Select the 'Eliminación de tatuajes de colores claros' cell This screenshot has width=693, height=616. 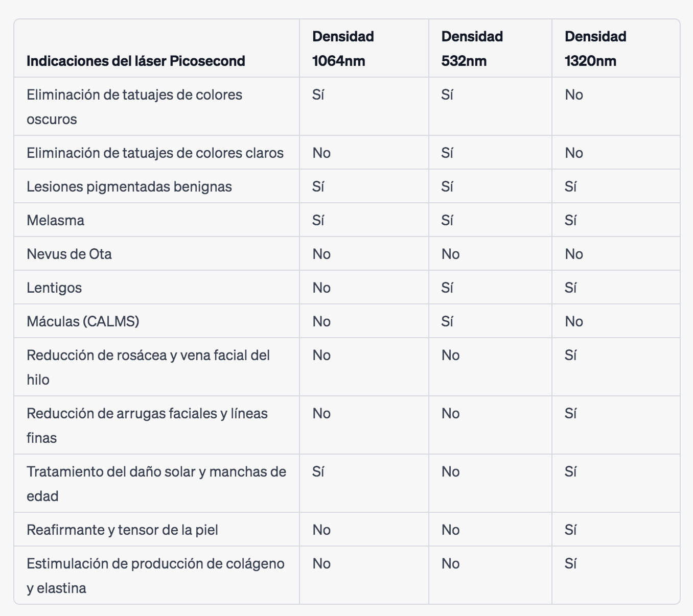coord(155,153)
